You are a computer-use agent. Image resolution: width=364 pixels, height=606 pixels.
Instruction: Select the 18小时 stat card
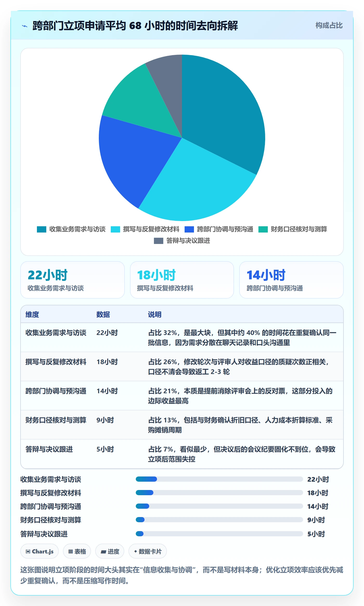coord(182,280)
